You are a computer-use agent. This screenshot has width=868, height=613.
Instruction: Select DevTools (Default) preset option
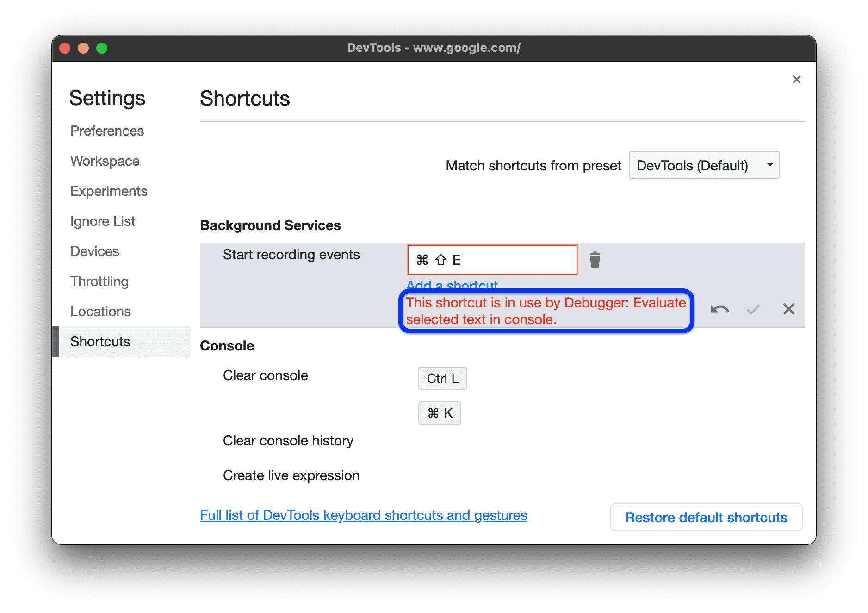click(693, 165)
